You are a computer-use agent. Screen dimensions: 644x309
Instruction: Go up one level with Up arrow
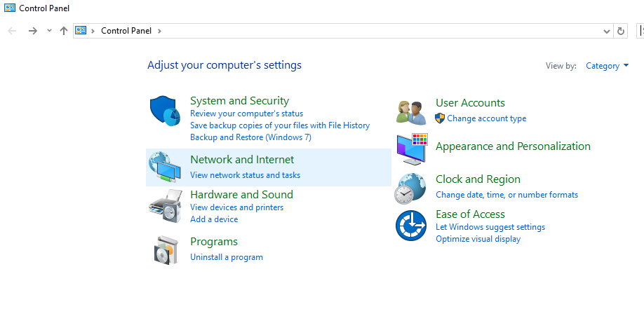[x=63, y=31]
